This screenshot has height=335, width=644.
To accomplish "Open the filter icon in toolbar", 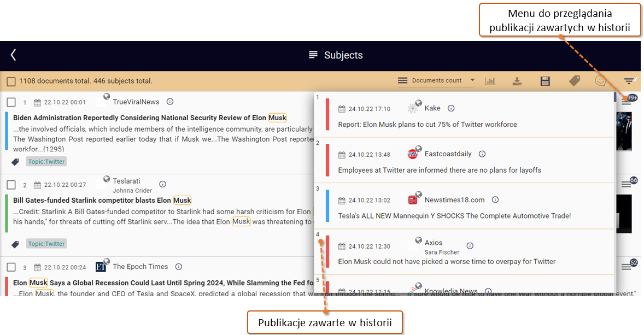I will pos(629,80).
